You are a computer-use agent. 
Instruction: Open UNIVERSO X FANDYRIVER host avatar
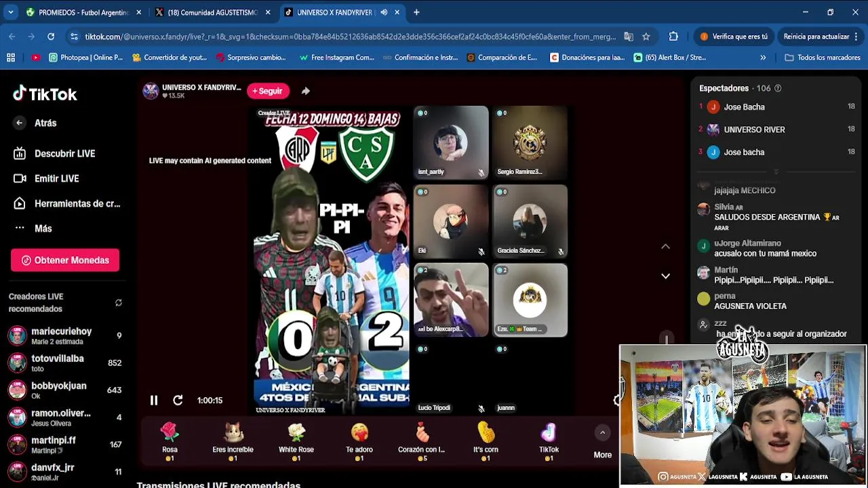(151, 91)
